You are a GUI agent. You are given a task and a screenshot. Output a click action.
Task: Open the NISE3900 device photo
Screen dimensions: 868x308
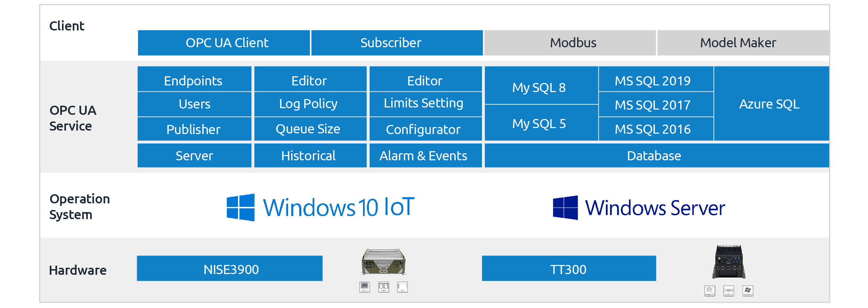[384, 262]
